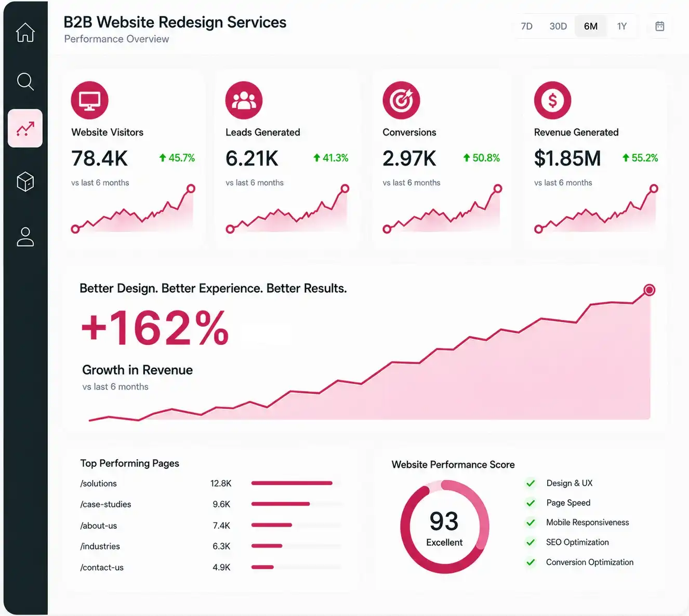Open the /solutions page row

pos(211,484)
